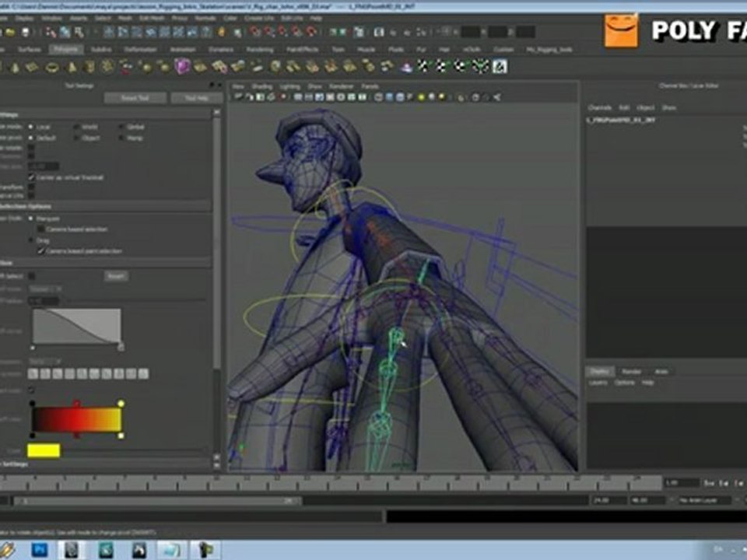Open the curve interpolation dropdown
747x560 pixels.
coord(45,361)
